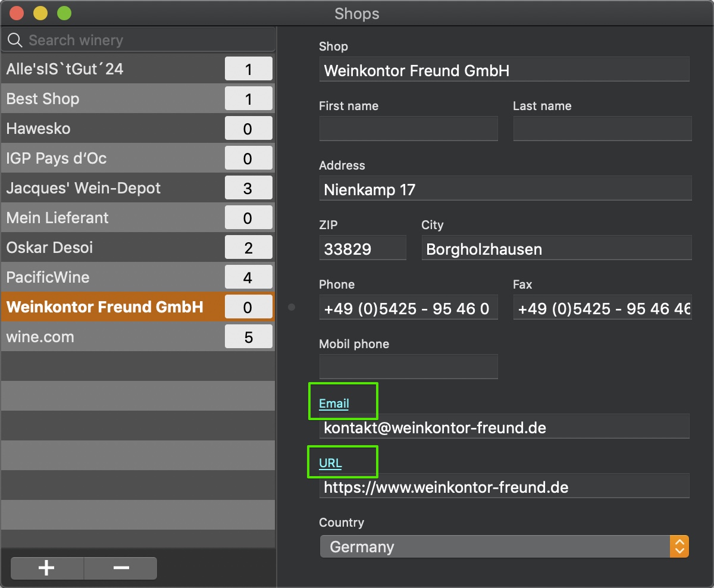
Task: Select Alle'sIS`tGut´24 in shop list
Action: (138, 69)
